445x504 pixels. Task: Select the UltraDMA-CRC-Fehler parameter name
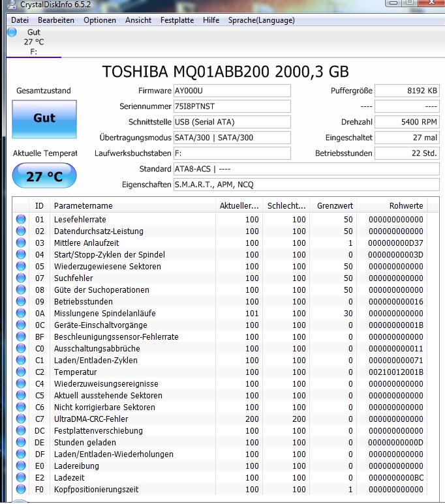click(91, 419)
